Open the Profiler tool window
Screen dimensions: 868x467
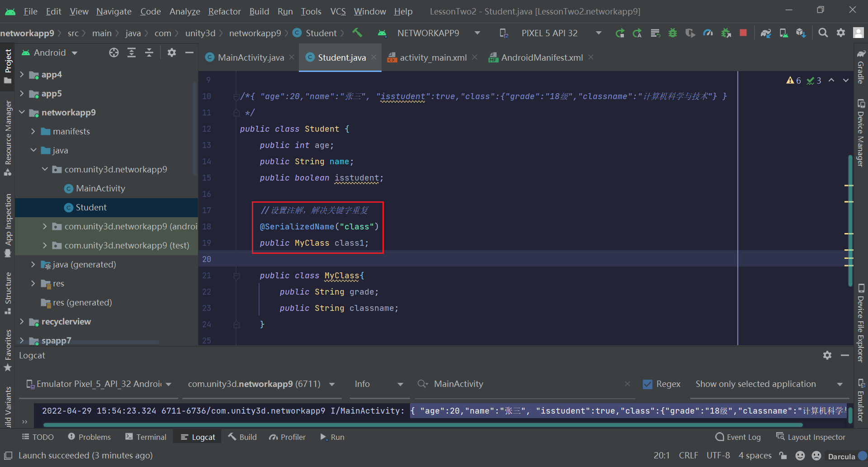pyautogui.click(x=288, y=437)
